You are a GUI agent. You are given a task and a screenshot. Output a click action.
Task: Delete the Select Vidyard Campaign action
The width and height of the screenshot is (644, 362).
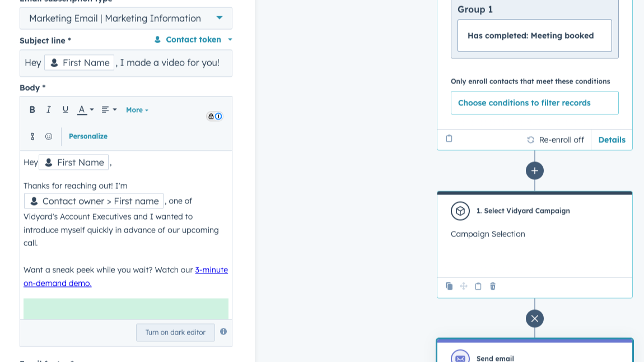tap(492, 286)
